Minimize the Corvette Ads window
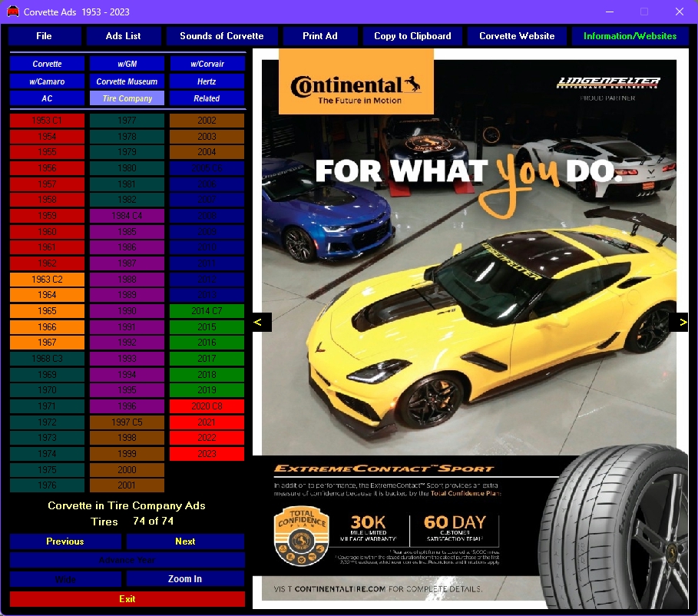The image size is (698, 616). tap(610, 12)
